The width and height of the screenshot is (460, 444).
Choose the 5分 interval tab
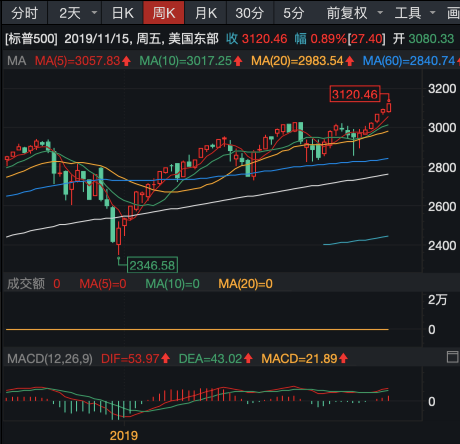[x=294, y=13]
